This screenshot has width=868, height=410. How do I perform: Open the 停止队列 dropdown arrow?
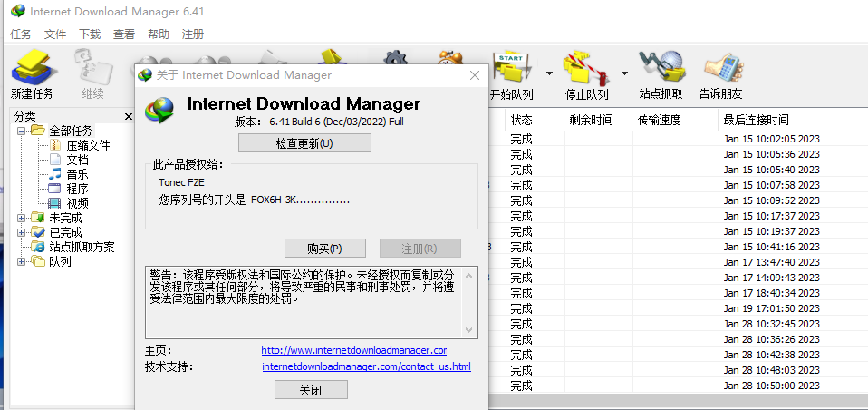[x=623, y=73]
